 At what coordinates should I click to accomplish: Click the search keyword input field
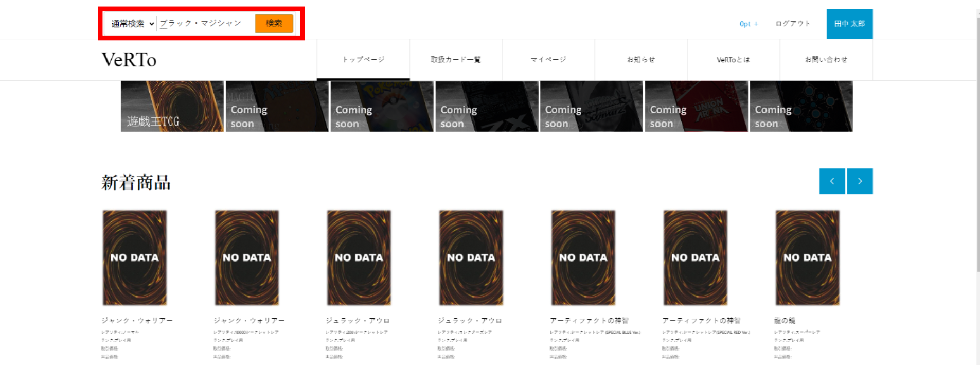(x=205, y=24)
